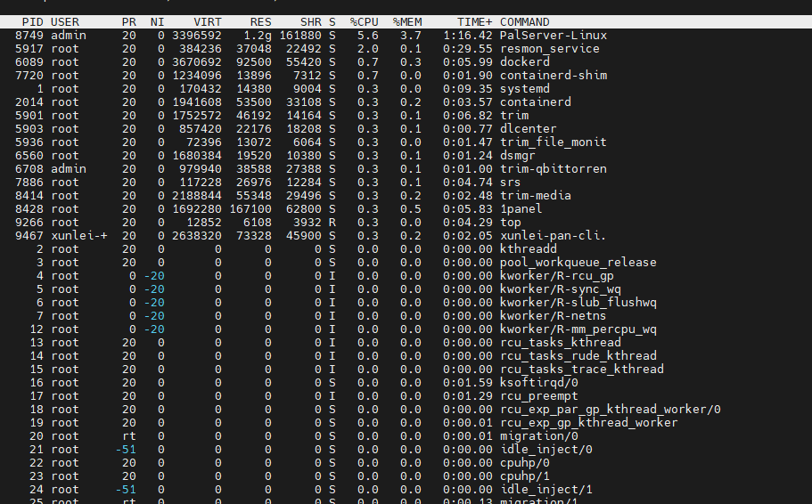Click the %MEM column header
The image size is (812, 504).
tap(407, 22)
